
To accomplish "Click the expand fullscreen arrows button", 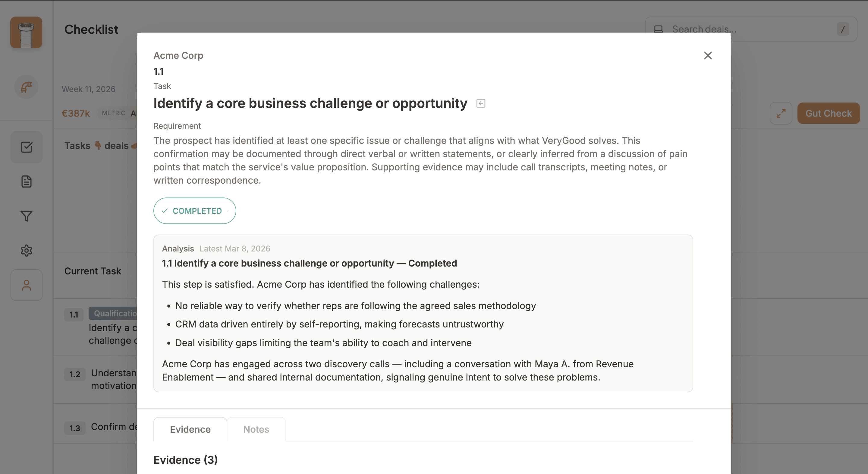I will [x=781, y=113].
